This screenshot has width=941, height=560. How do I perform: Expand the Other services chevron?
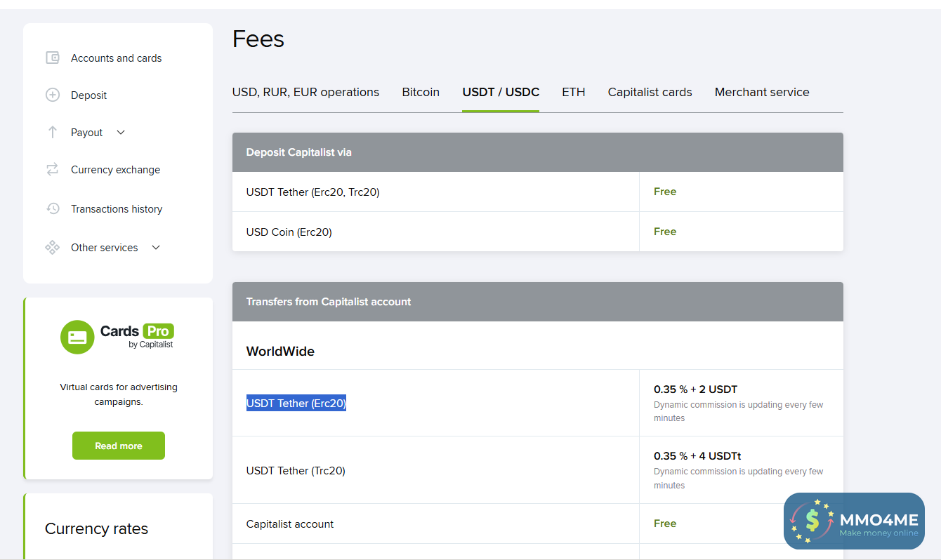tap(156, 248)
